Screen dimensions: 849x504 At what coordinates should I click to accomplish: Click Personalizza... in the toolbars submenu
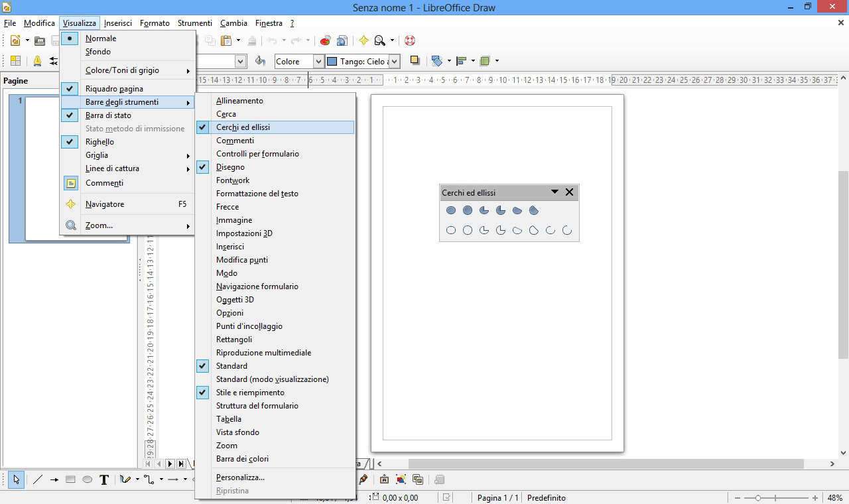[x=240, y=477]
